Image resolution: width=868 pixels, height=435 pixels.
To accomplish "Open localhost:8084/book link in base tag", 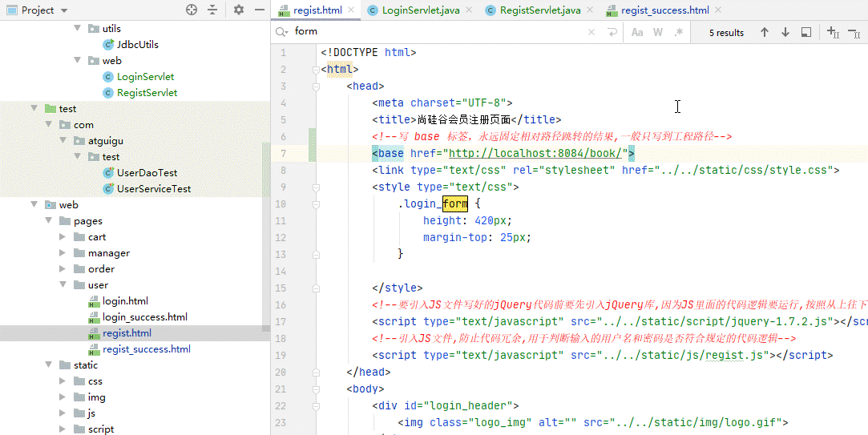I will [536, 153].
